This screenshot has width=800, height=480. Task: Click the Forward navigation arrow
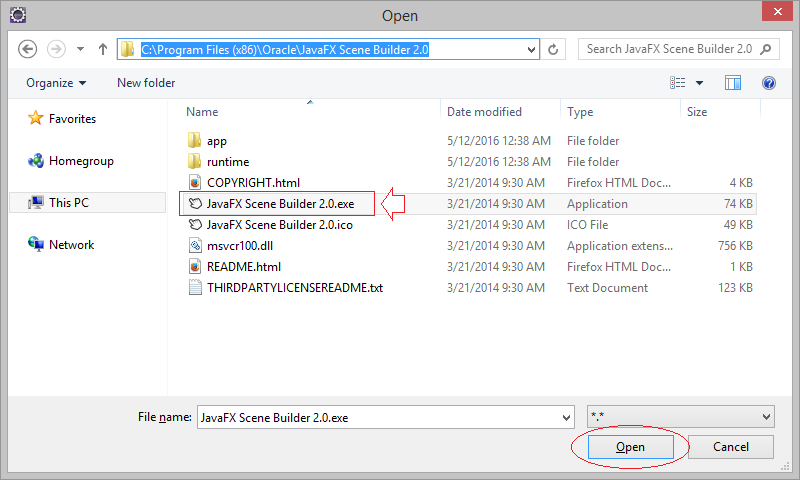(56, 49)
